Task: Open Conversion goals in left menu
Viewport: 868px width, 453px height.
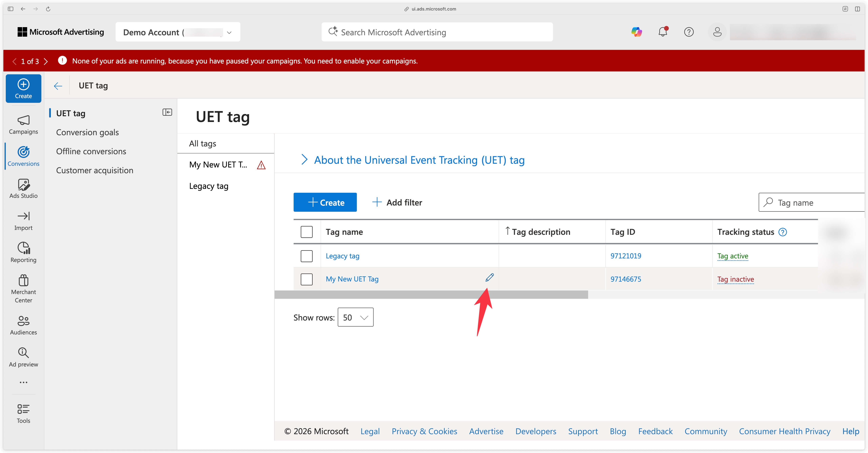Action: coord(87,132)
